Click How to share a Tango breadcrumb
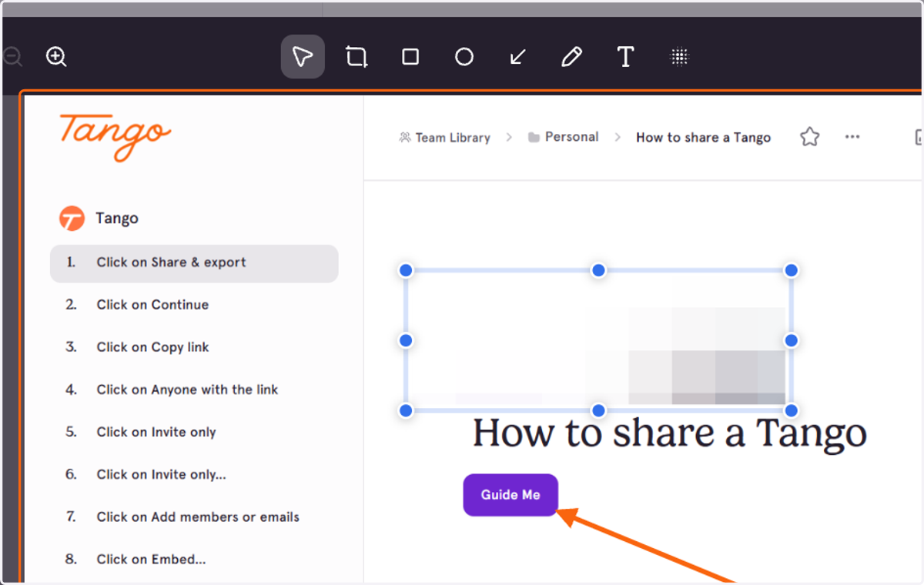The image size is (924, 585). tap(703, 138)
